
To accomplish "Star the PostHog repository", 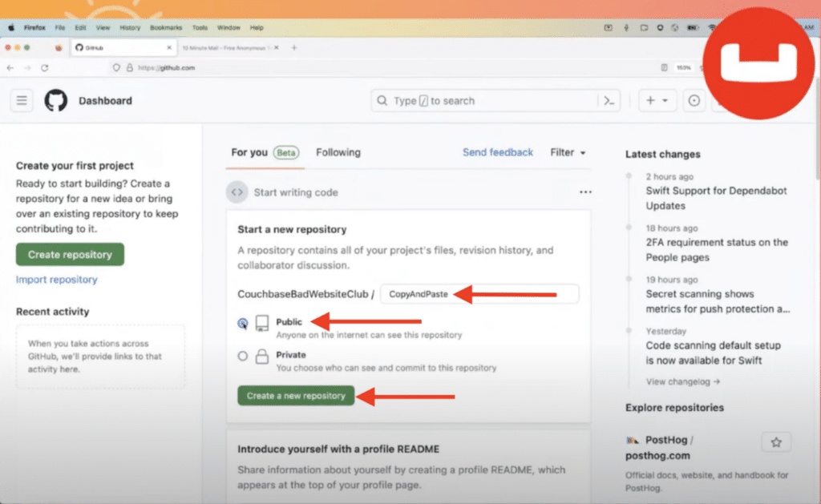I will point(775,442).
